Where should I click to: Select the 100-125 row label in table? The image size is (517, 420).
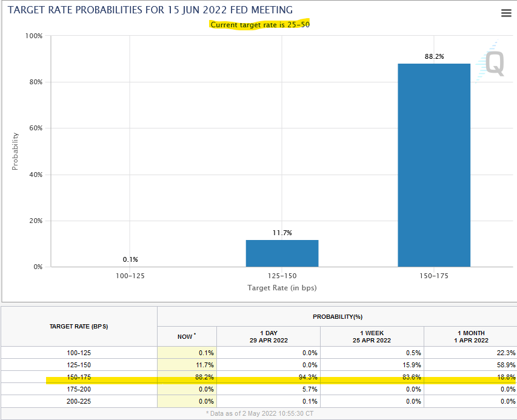point(79,353)
